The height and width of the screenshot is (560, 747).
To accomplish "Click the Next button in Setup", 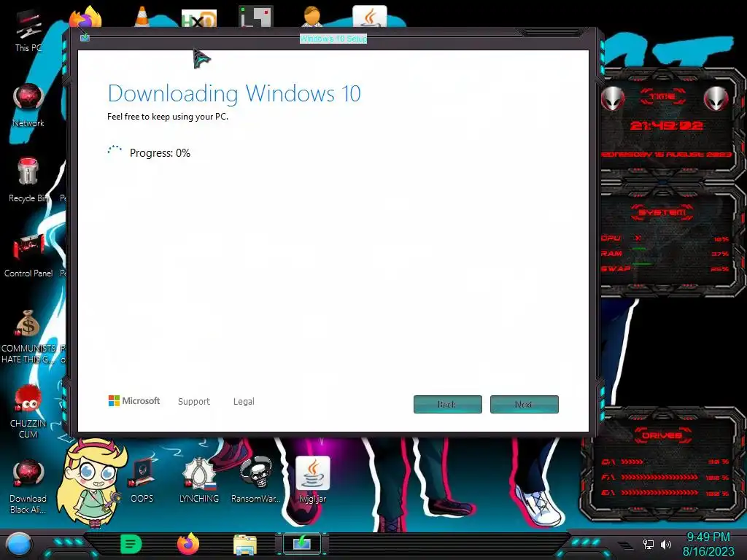I will (x=524, y=404).
